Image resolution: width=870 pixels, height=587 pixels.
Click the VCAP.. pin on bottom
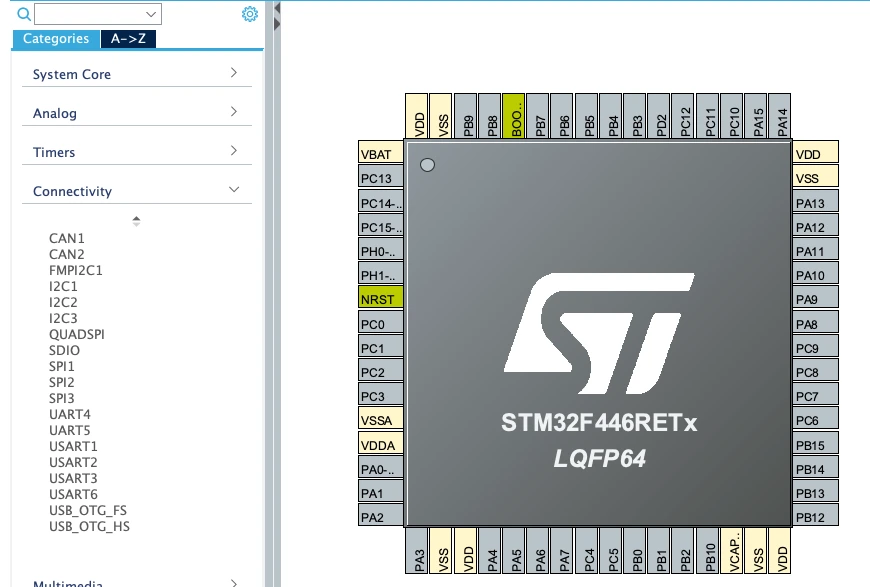tap(731, 550)
